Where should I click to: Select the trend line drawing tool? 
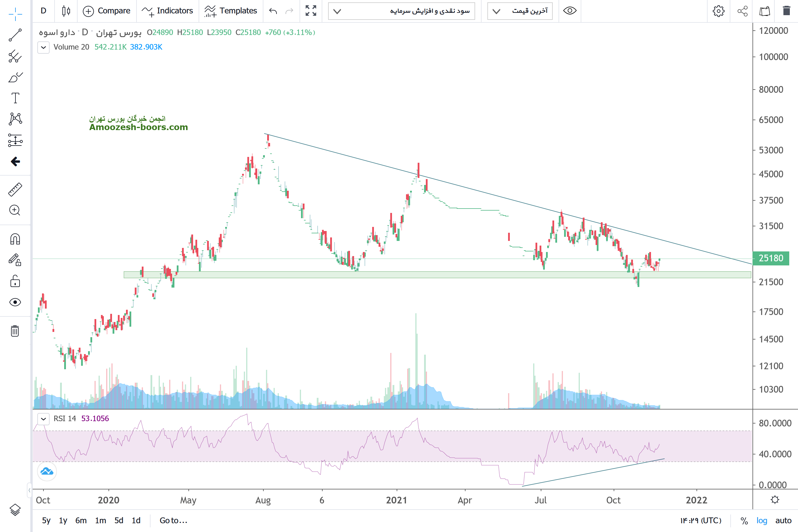tap(15, 35)
